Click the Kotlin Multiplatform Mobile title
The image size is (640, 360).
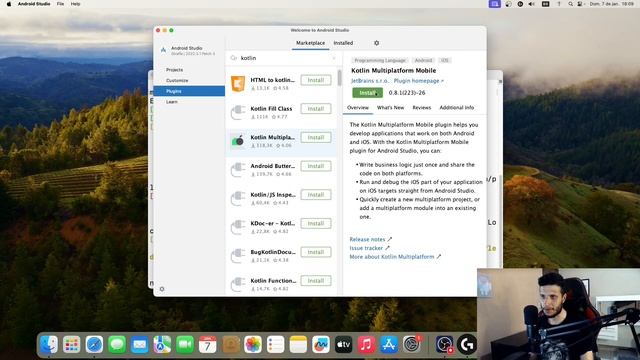(x=393, y=71)
